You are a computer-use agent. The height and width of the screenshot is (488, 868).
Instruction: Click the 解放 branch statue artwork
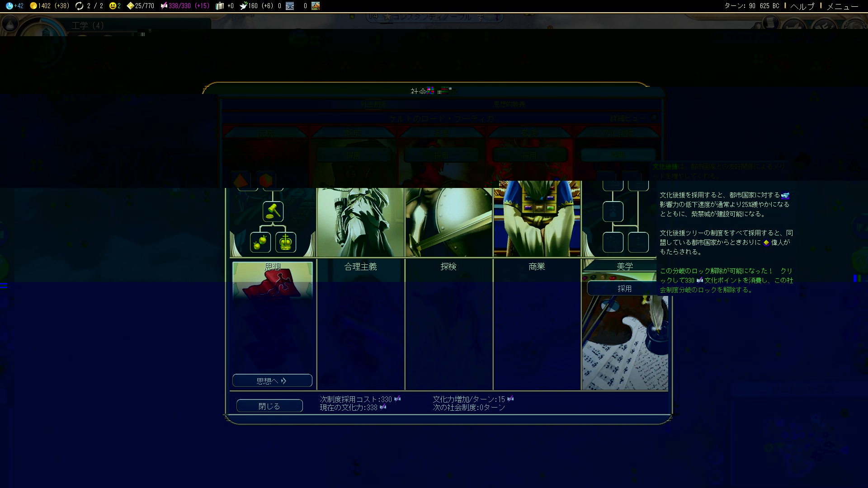pyautogui.click(x=360, y=221)
